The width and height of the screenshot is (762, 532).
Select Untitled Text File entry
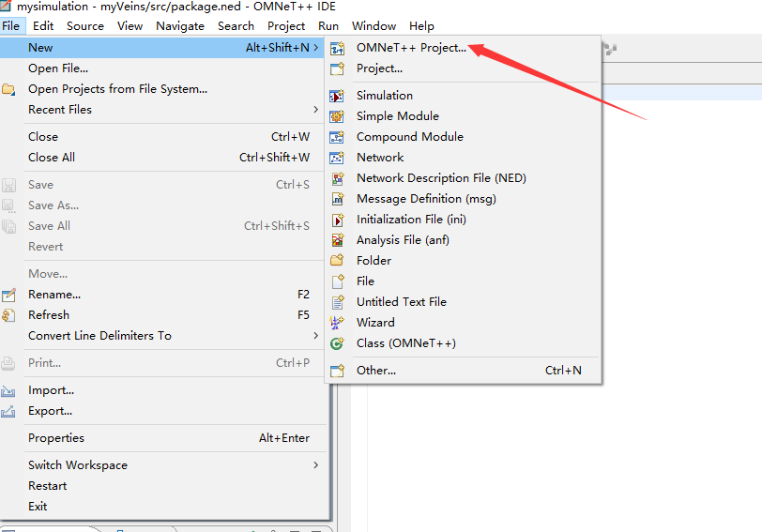(464, 302)
